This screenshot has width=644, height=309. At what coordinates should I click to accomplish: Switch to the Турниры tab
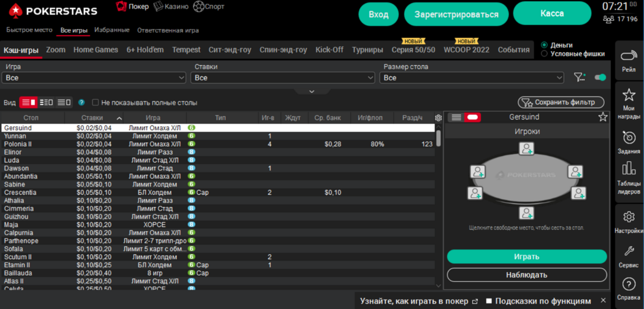(x=367, y=50)
